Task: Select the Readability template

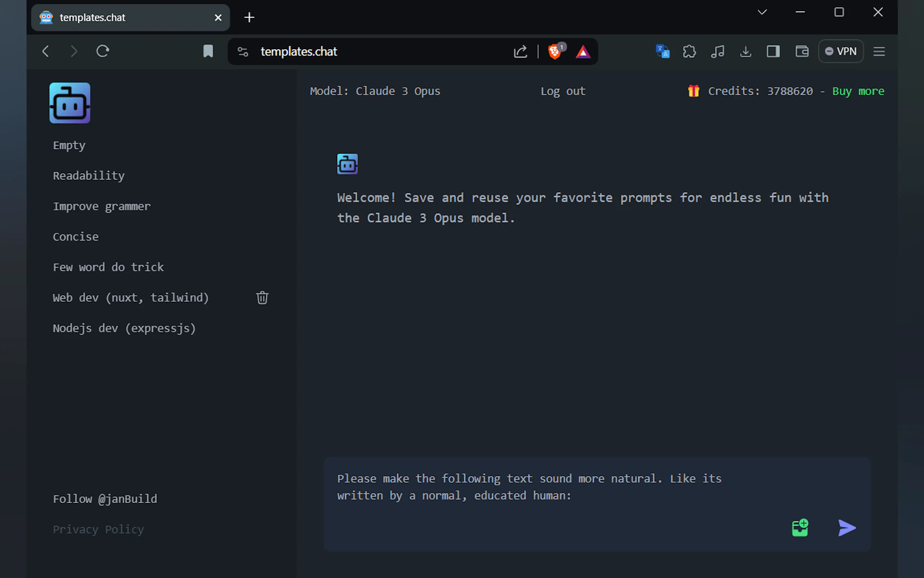Action: (89, 176)
